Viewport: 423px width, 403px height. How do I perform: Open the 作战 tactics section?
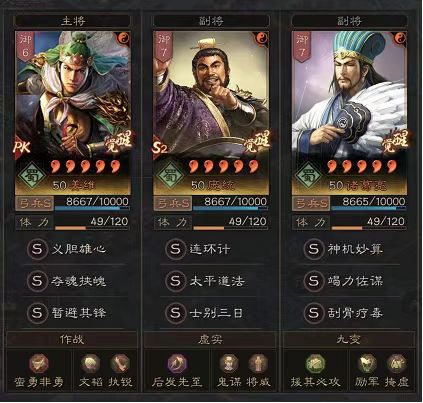tap(72, 339)
